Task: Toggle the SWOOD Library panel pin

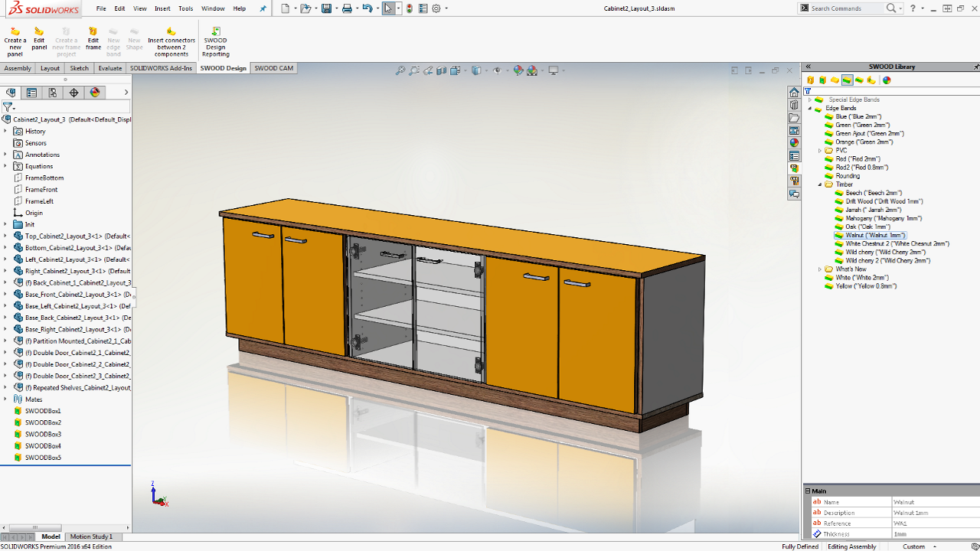Action: [x=975, y=67]
